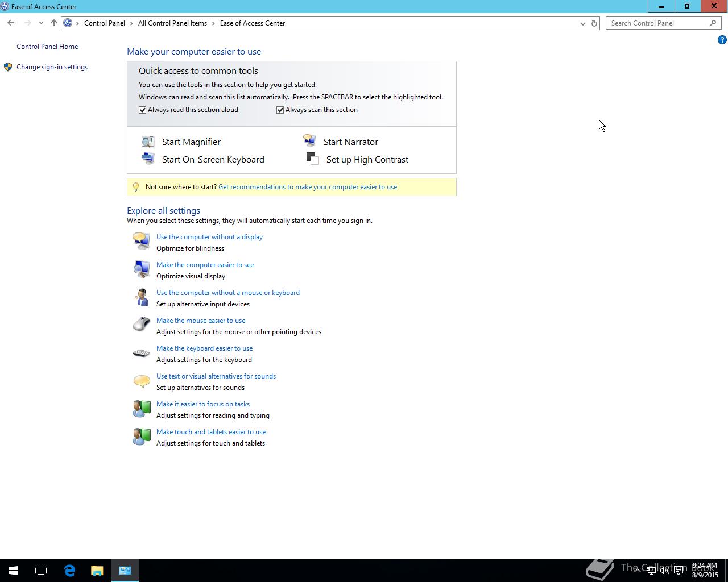The image size is (728, 582).
Task: Click the volume icon in system tray
Action: tap(664, 570)
